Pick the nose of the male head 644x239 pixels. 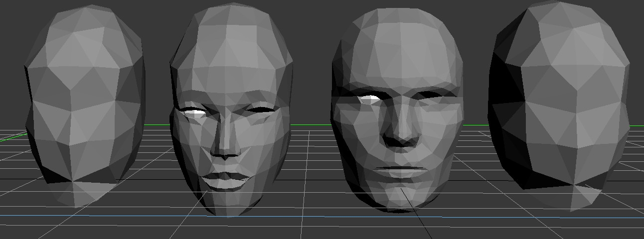click(402, 134)
